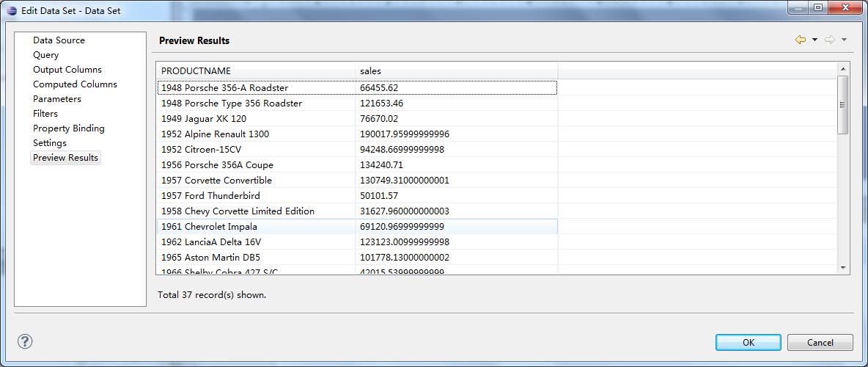
Task: Select 1952 Alpine Renault 1300 row
Action: tap(357, 134)
